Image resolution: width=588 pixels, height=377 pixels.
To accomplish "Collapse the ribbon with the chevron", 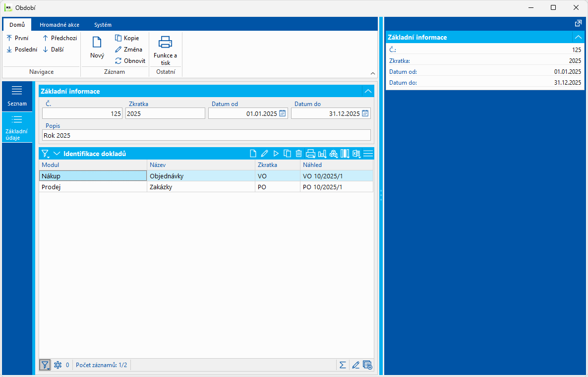I will click(x=373, y=73).
